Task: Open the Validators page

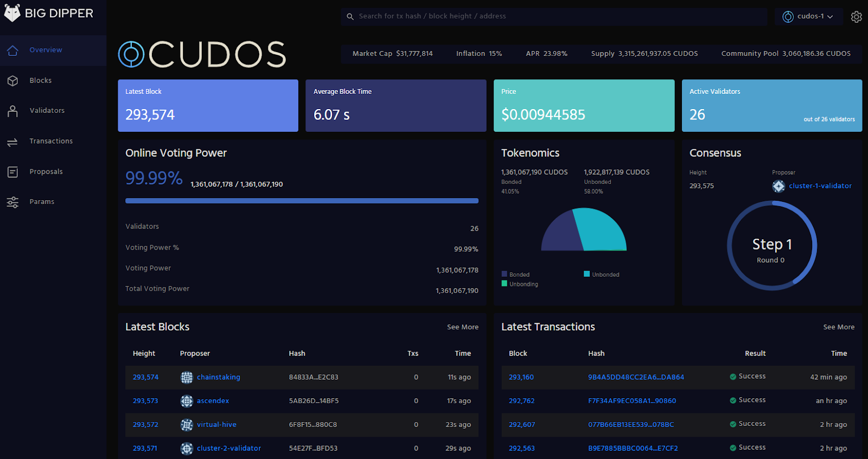Action: [53, 111]
